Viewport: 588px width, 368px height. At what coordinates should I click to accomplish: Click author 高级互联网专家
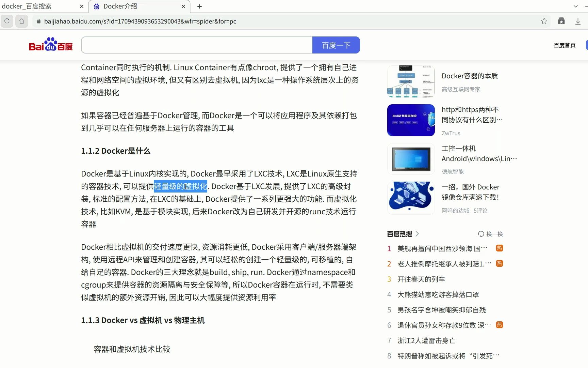click(x=461, y=89)
